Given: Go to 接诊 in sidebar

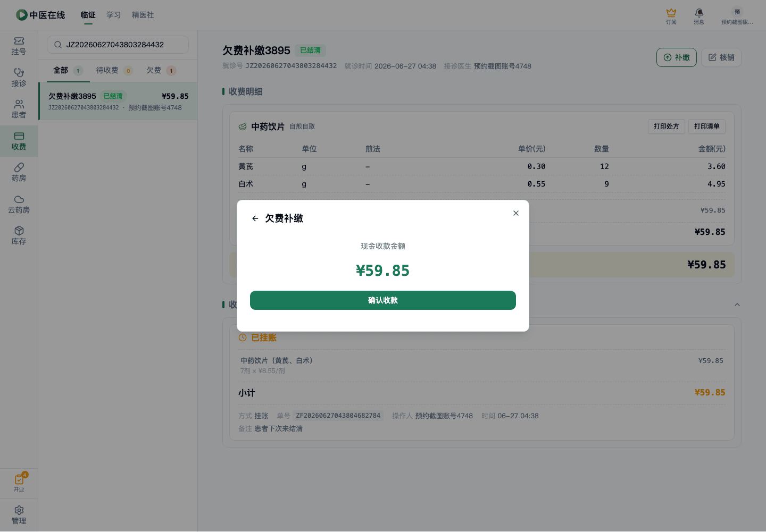Looking at the screenshot, I should [x=19, y=78].
